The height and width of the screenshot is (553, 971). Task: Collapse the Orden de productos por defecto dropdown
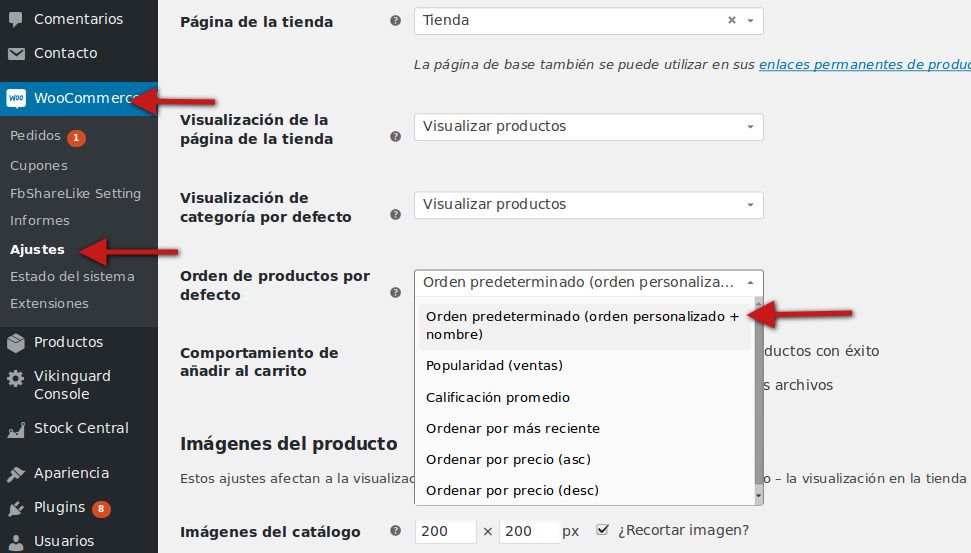tap(588, 282)
